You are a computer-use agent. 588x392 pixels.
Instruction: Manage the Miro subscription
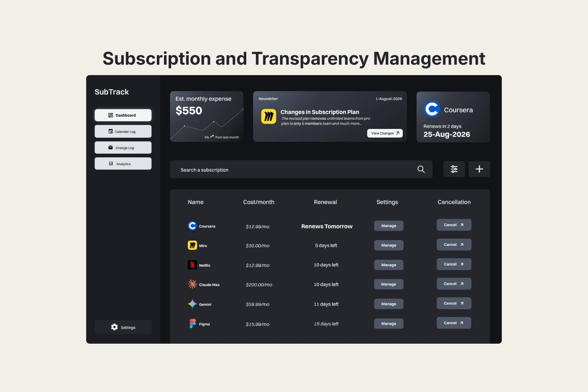point(389,245)
